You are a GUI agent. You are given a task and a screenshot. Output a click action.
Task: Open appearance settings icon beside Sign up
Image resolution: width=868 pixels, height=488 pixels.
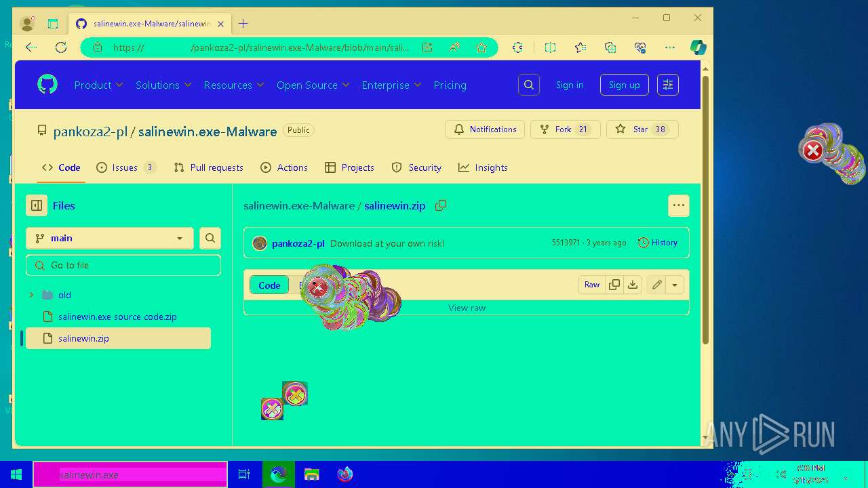tap(668, 85)
